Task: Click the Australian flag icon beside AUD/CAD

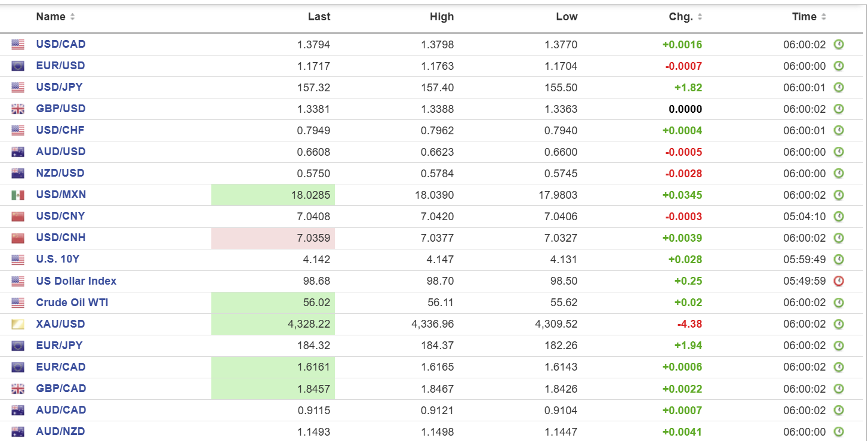Action: coord(18,411)
